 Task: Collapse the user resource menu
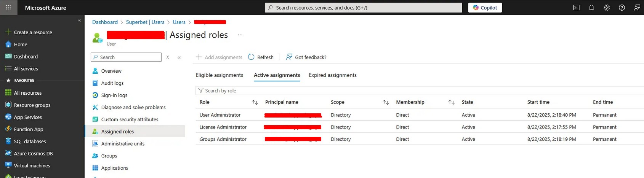[179, 57]
